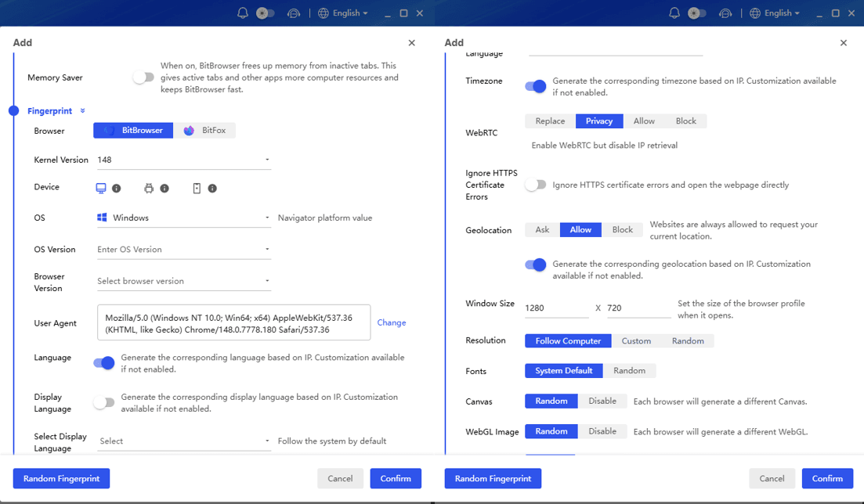Show info for the Android device option
Viewport: 864px width, 504px height.
164,189
